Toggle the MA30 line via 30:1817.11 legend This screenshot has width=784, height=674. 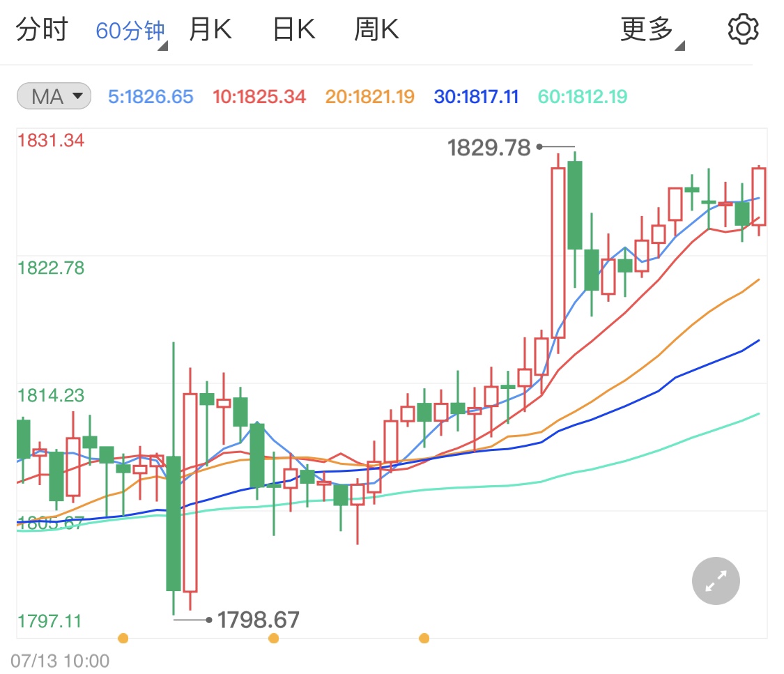(x=476, y=96)
